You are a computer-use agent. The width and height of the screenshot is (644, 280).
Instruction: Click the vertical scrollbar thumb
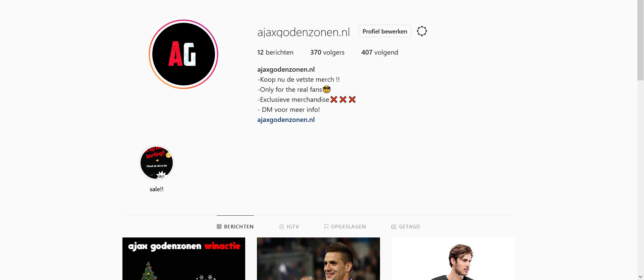pyautogui.click(x=641, y=40)
